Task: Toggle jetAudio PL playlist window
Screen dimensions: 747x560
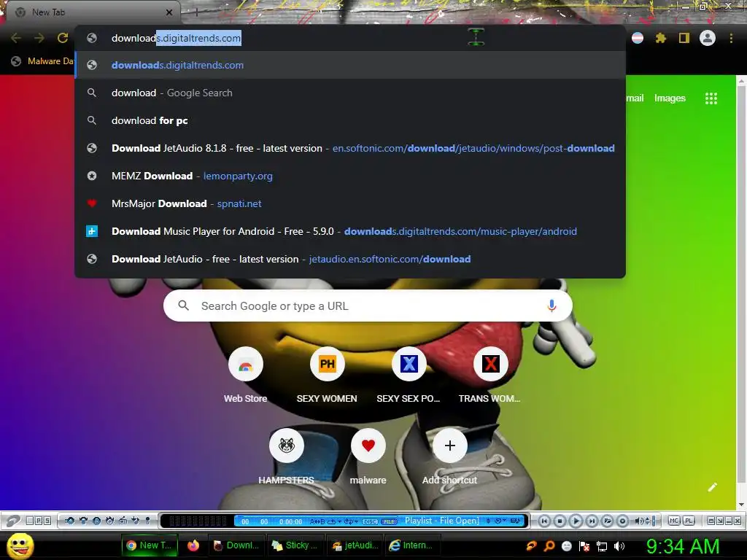Action: point(689,521)
